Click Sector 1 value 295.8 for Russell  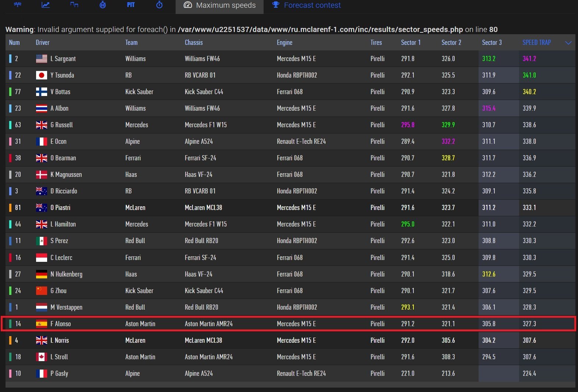pos(408,125)
